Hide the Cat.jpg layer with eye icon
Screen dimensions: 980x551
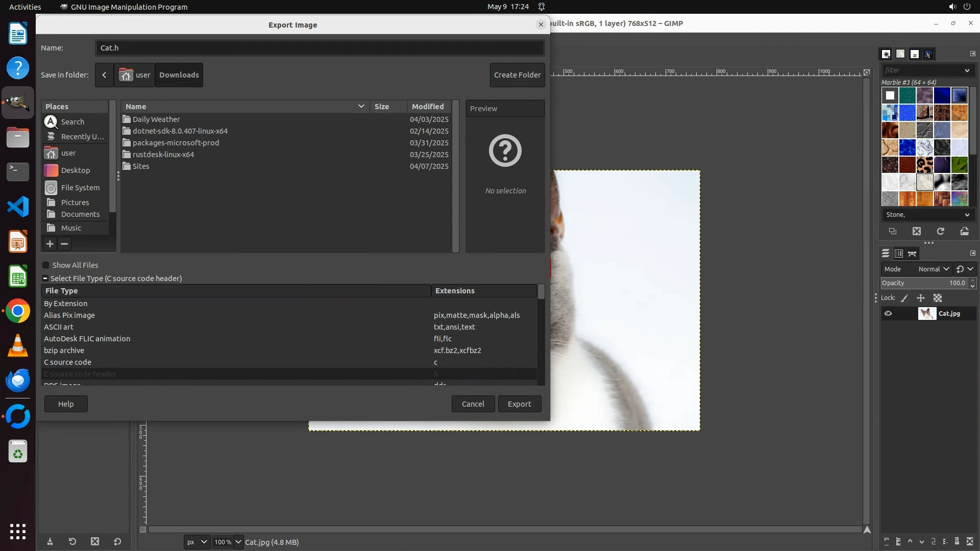(888, 314)
